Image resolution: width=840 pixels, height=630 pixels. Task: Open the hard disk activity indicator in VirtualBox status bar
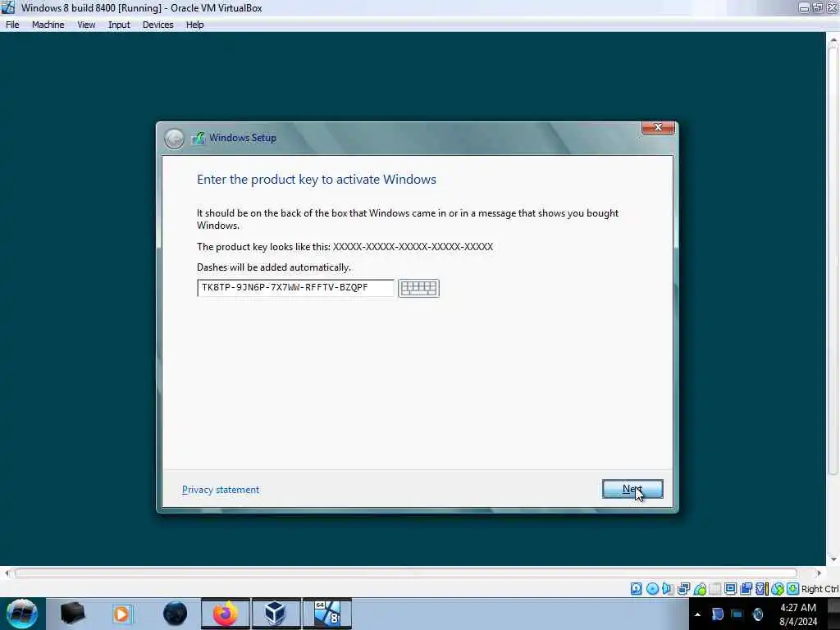pyautogui.click(x=636, y=589)
